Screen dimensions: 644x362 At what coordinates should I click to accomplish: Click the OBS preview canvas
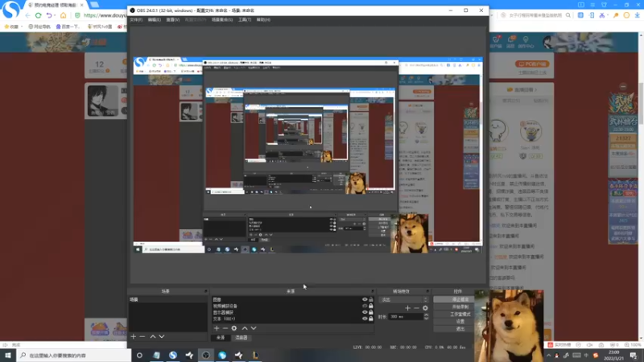tap(308, 155)
